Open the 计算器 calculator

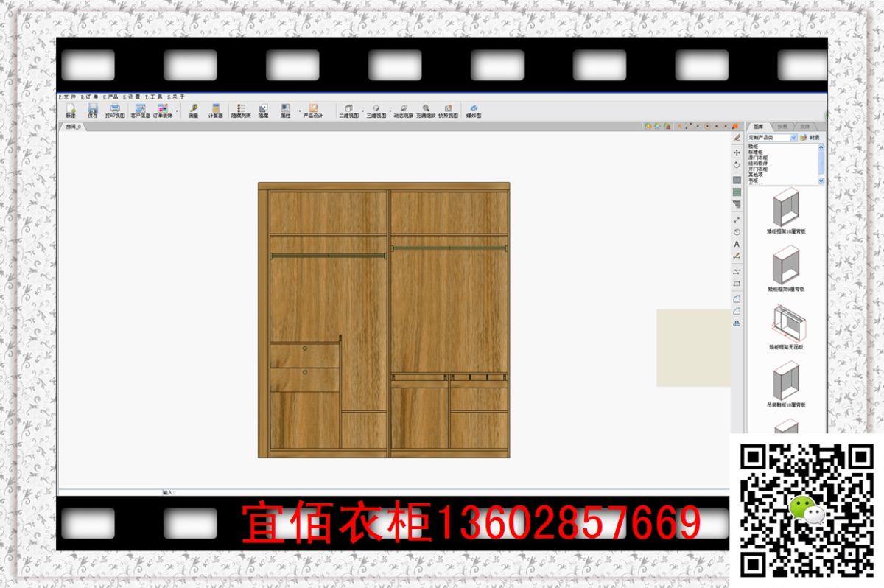click(215, 111)
